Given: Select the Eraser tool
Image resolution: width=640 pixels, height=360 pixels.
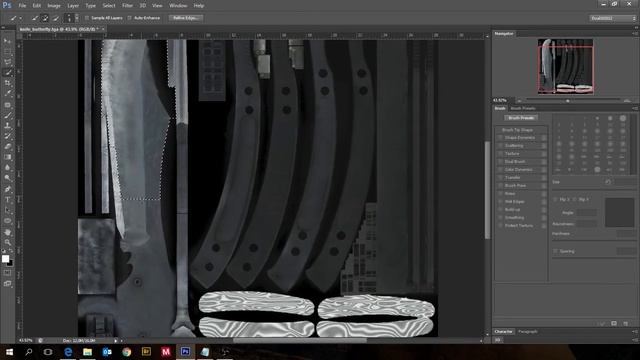Looking at the screenshot, I should tap(7, 147).
